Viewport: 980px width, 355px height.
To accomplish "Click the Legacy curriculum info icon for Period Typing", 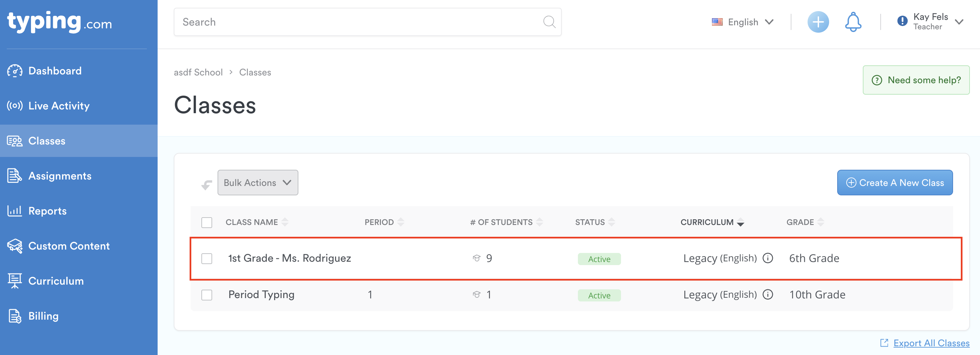I will click(768, 294).
